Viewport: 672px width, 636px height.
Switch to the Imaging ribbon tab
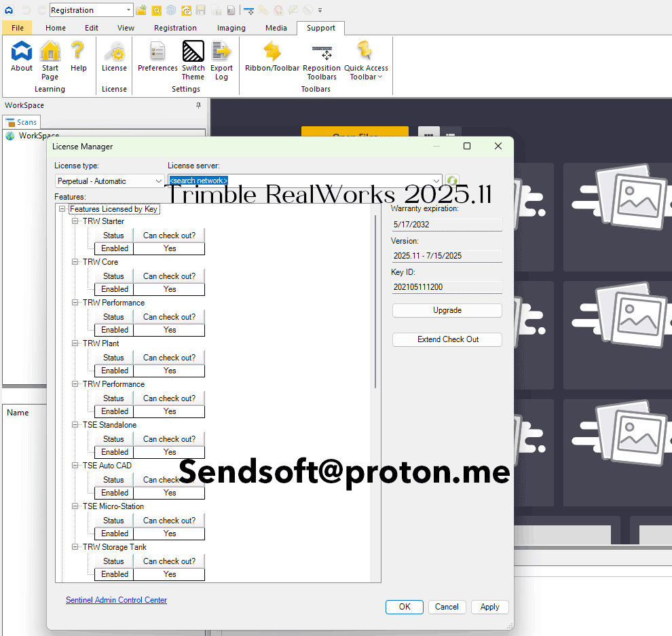pyautogui.click(x=231, y=28)
